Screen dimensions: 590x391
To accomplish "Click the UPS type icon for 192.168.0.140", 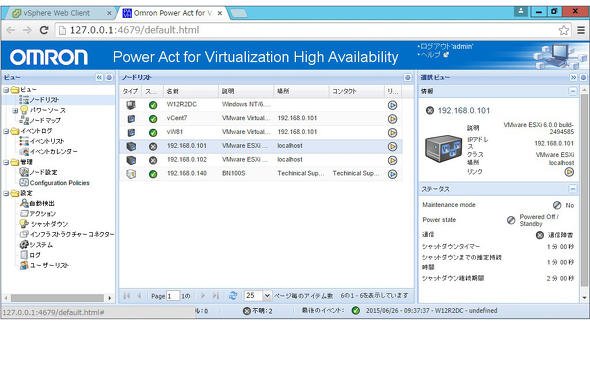I will click(x=131, y=174).
